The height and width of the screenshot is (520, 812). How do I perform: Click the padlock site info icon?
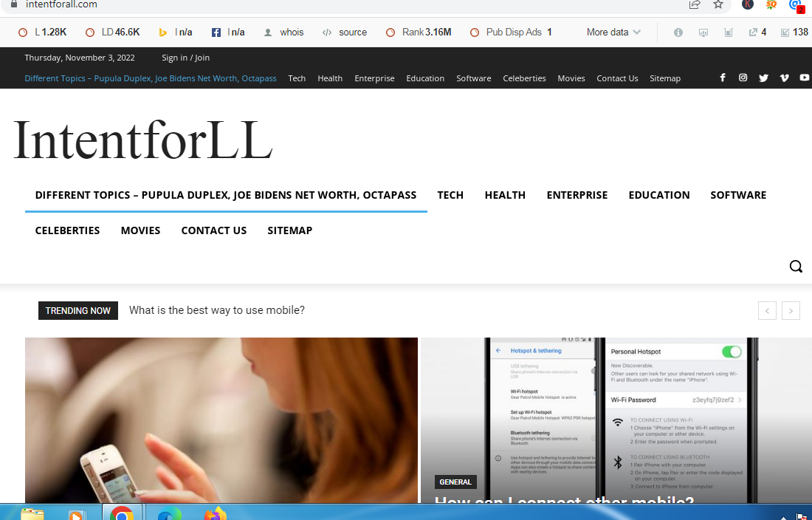14,4
